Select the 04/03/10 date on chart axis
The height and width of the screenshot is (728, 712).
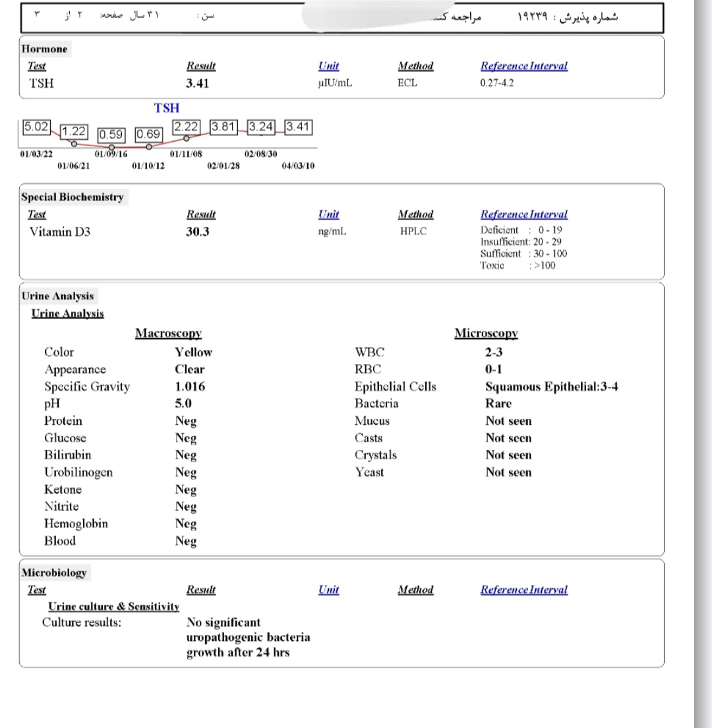coord(298,166)
